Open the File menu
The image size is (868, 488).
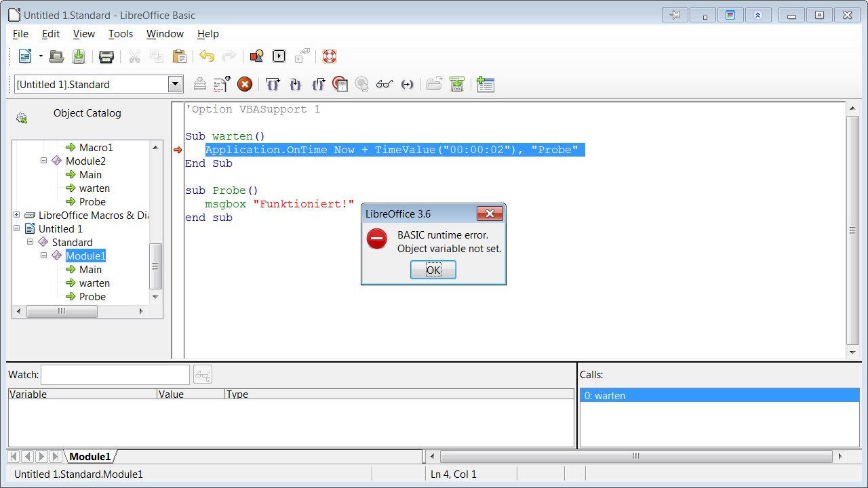coord(20,34)
